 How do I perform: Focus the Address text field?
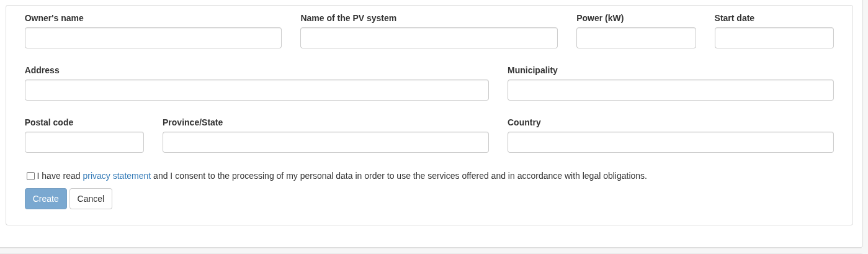(256, 90)
